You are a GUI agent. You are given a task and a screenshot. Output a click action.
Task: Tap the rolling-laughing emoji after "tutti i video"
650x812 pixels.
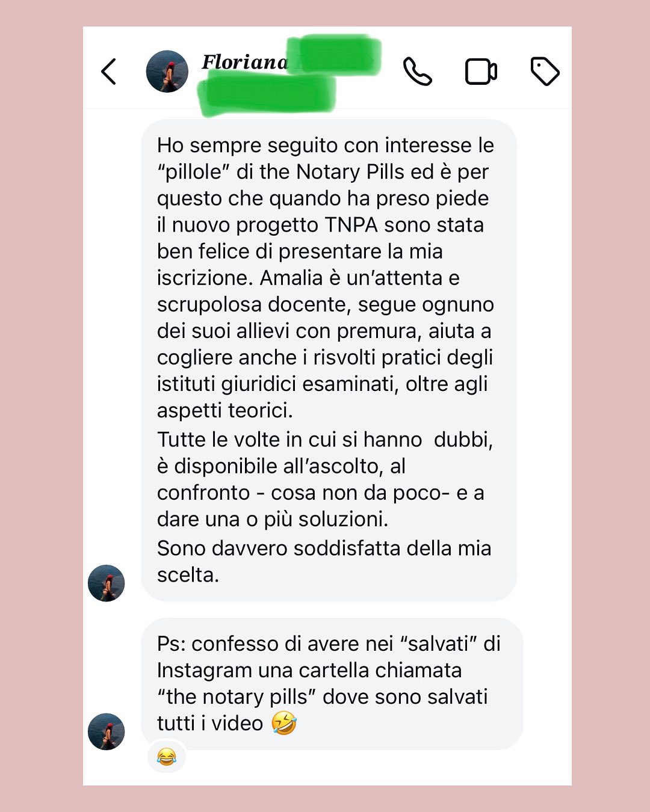(x=284, y=723)
